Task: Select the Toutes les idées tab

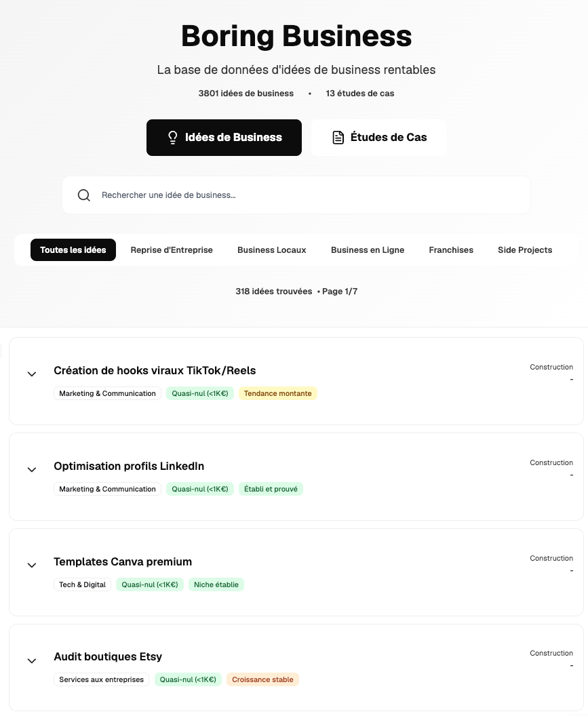Action: tap(73, 250)
